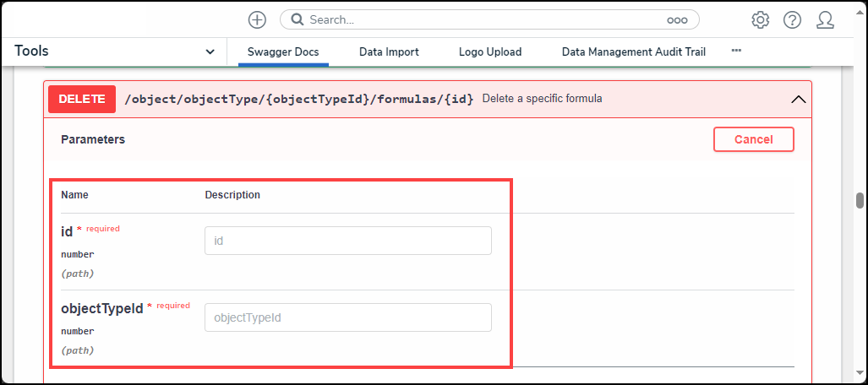Switch to the Swagger Docs tab
This screenshot has height=385, width=868.
pos(283,52)
